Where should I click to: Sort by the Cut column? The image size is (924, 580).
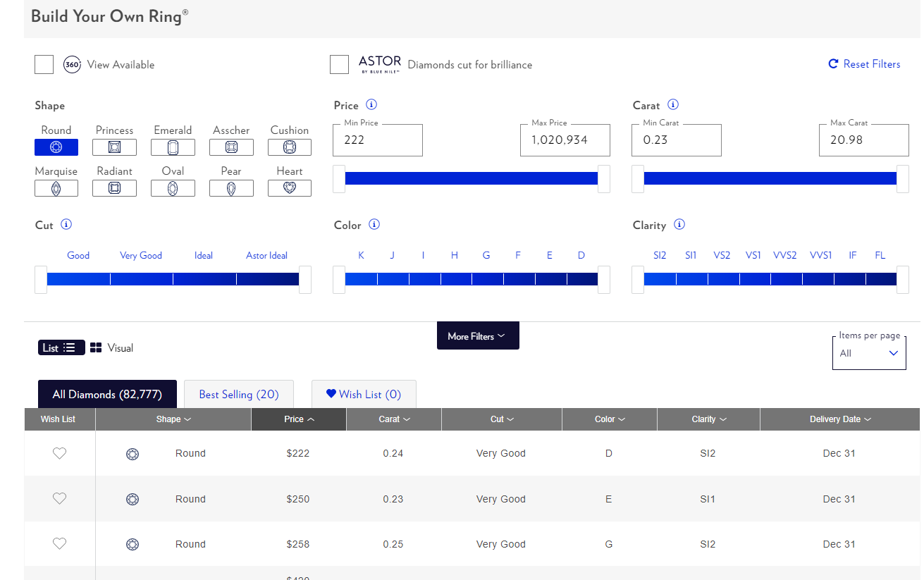(502, 419)
